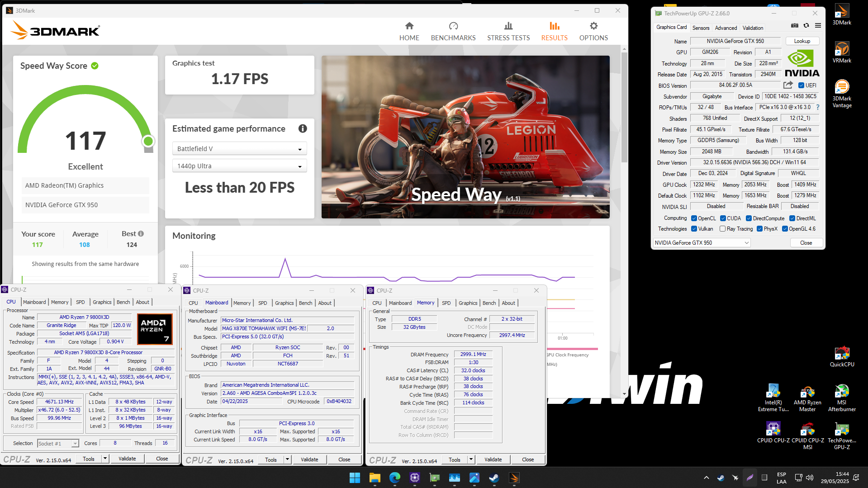Open the SPD tab in the leftmost CPU-Z window
The image size is (868, 488).
[x=80, y=302]
